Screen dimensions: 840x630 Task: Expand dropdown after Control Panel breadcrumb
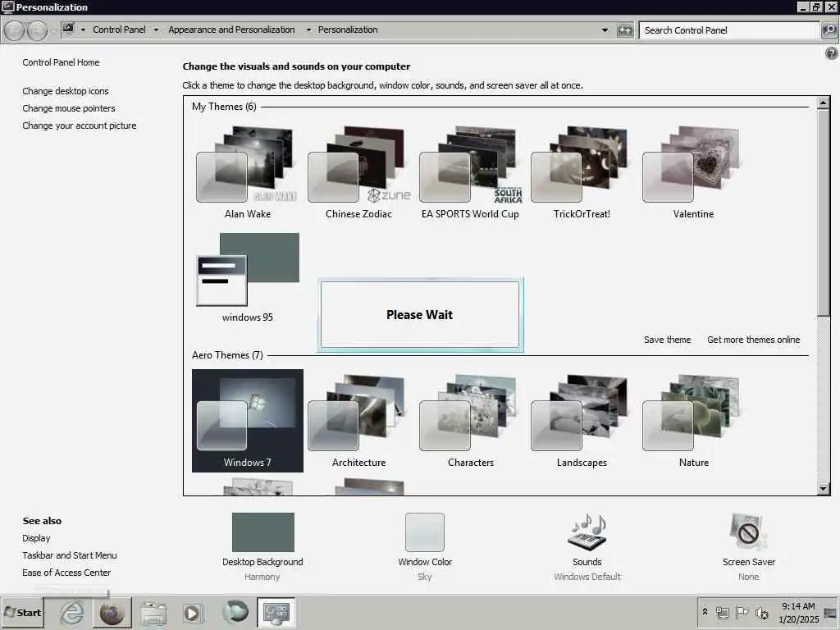[x=156, y=30]
